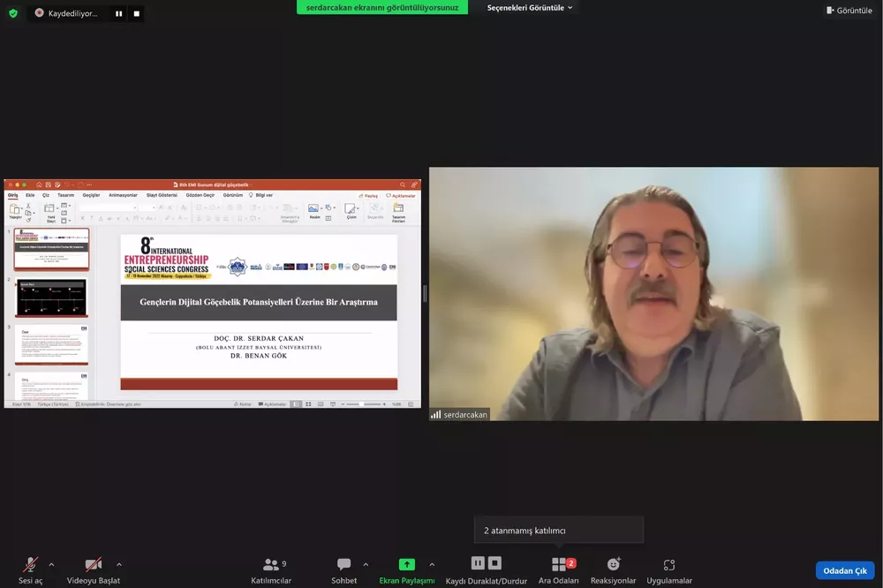Open Ara Odaları breakout rooms
The image size is (883, 588).
[x=559, y=565]
